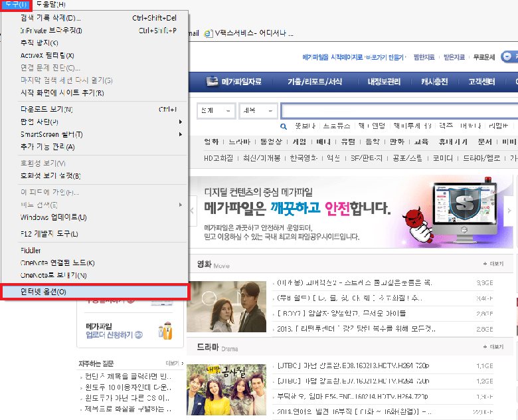Click 더보기 next to 자주하는 질문
This screenshot has width=518, height=420.
pyautogui.click(x=174, y=364)
